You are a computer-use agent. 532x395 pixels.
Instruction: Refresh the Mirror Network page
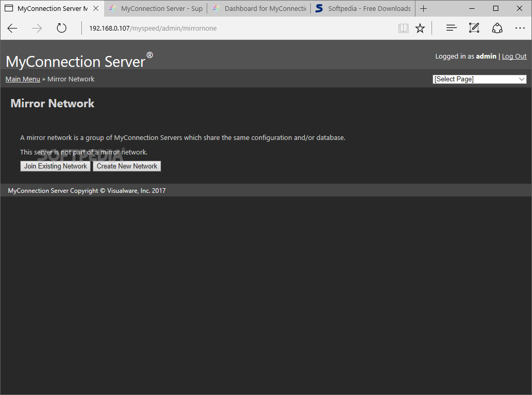[x=62, y=28]
